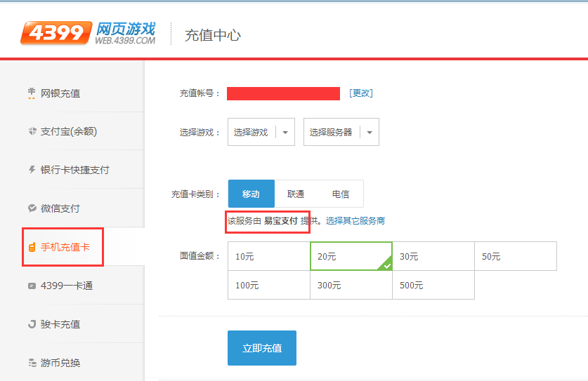Click the 微信支付 chat bubble icon
Screen dimensions: 588x381
coord(32,208)
